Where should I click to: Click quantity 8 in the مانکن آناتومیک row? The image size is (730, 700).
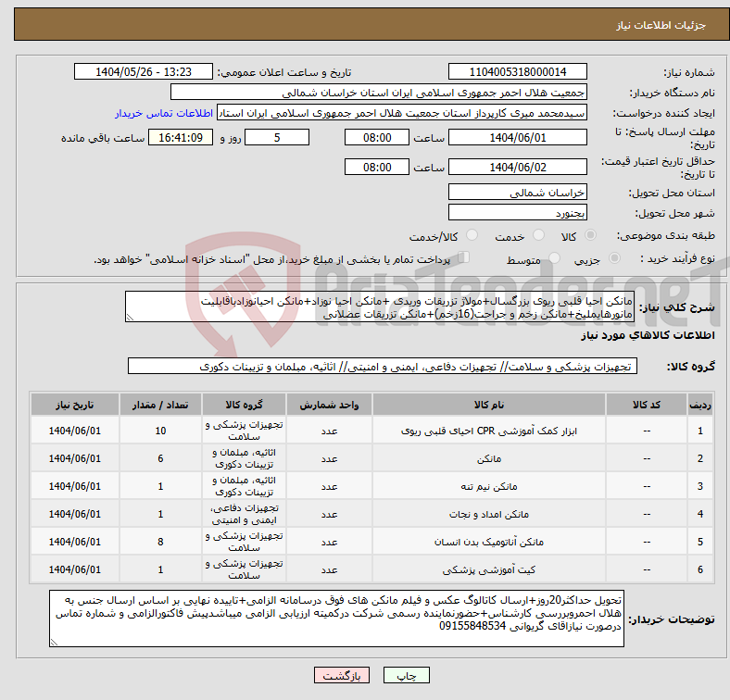pyautogui.click(x=160, y=542)
